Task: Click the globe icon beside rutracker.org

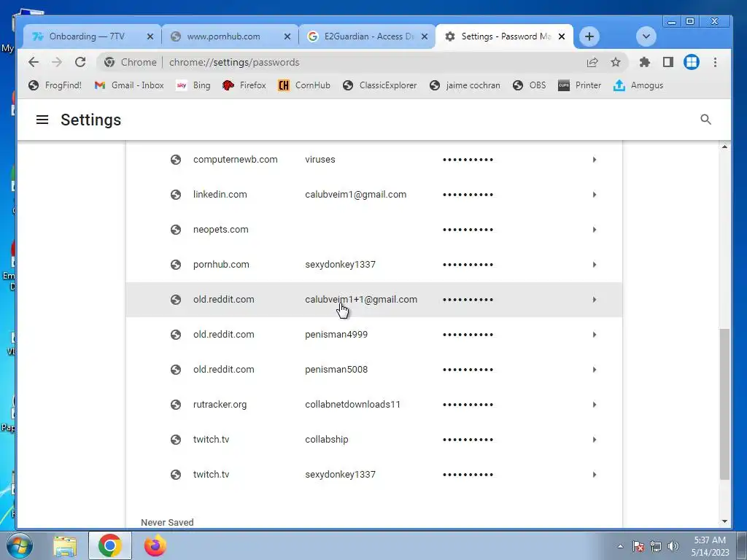Action: pyautogui.click(x=176, y=404)
